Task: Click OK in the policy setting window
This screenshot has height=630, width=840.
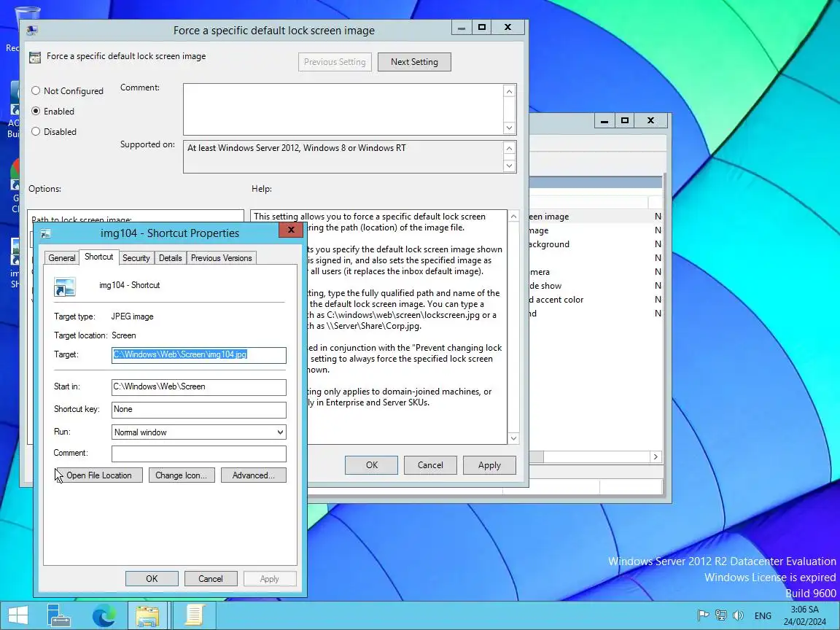Action: coord(371,465)
